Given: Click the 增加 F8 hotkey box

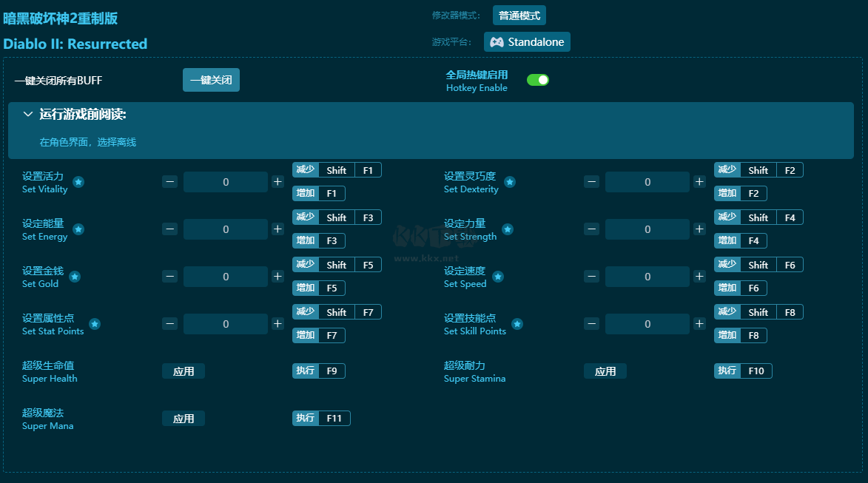Looking at the screenshot, I should [741, 335].
